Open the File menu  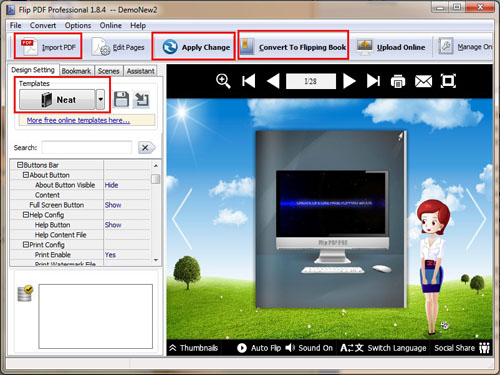click(x=15, y=25)
